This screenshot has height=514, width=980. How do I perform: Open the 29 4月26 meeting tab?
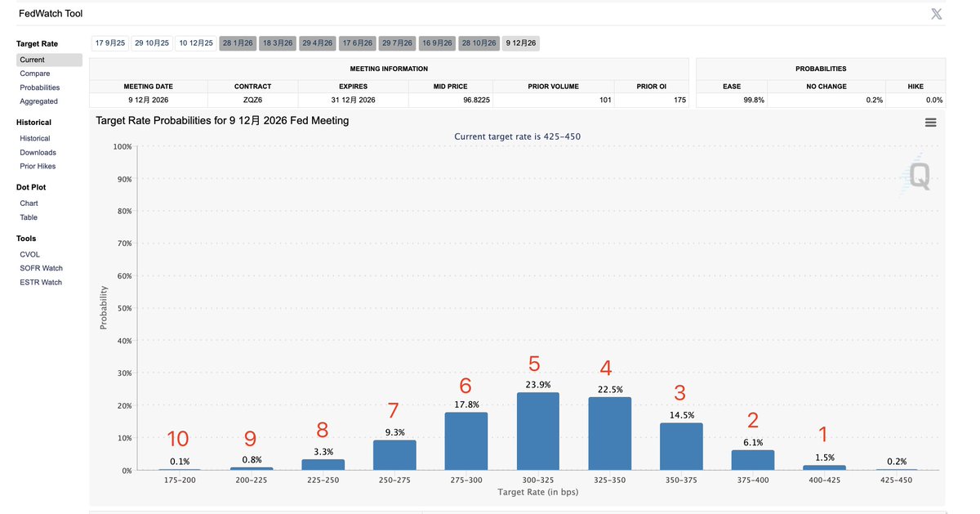point(318,42)
